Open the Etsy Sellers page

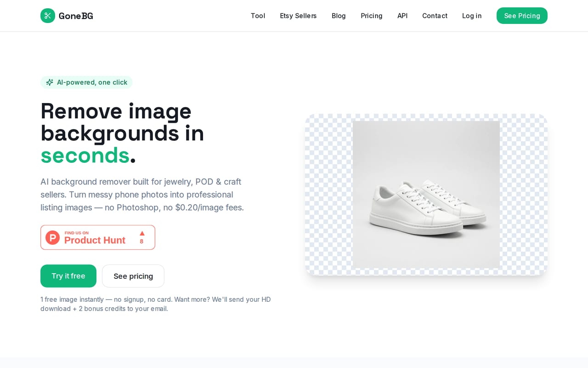point(298,16)
